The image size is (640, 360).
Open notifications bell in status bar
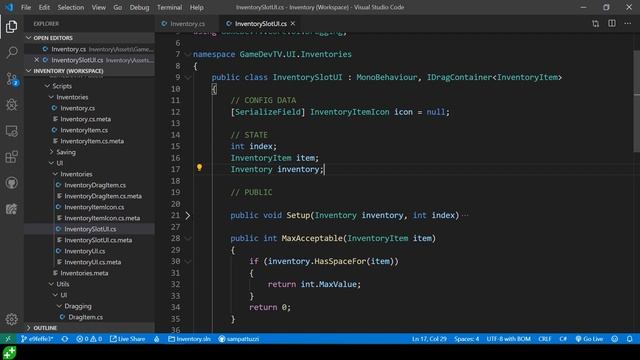pyautogui.click(x=630, y=339)
